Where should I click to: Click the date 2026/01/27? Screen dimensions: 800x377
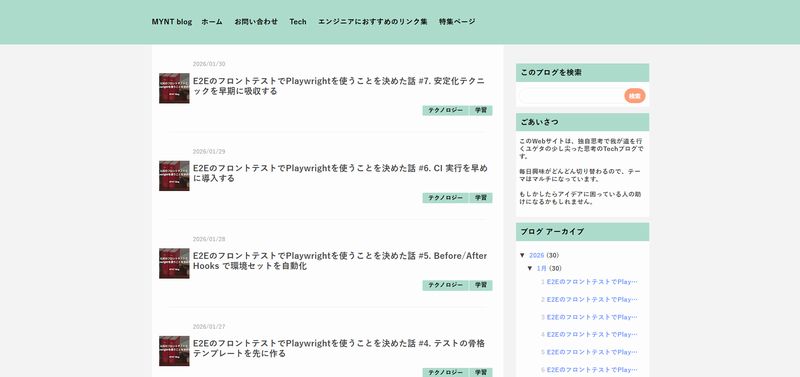tap(209, 326)
